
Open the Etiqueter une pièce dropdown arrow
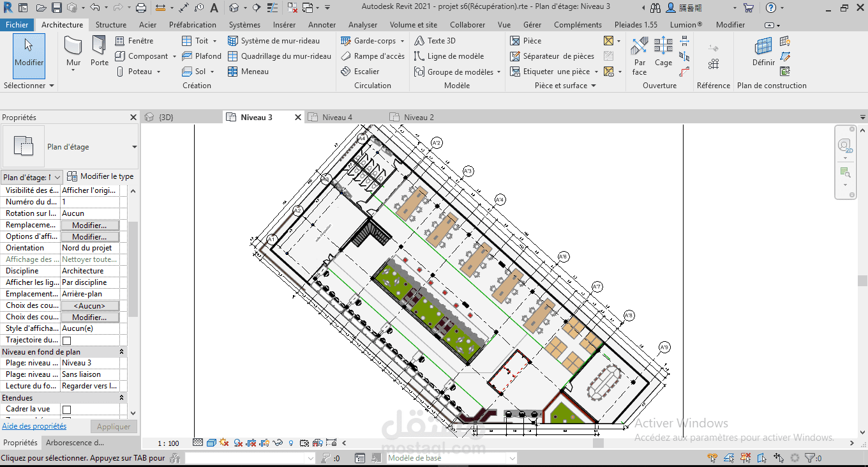(x=596, y=72)
